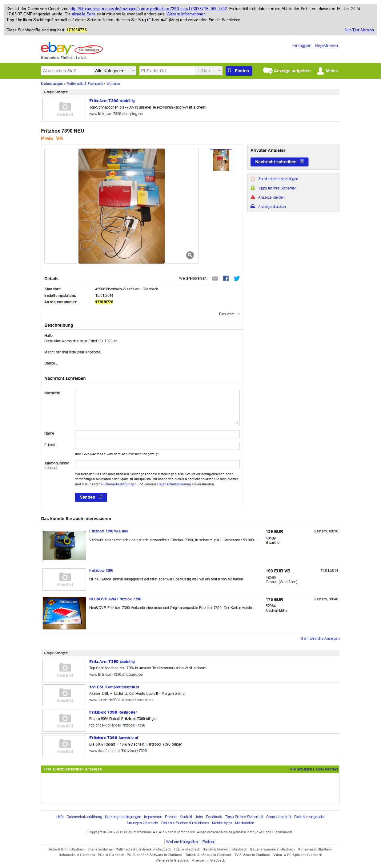Click the Senden button
The height and width of the screenshot is (868, 381).
click(x=91, y=497)
